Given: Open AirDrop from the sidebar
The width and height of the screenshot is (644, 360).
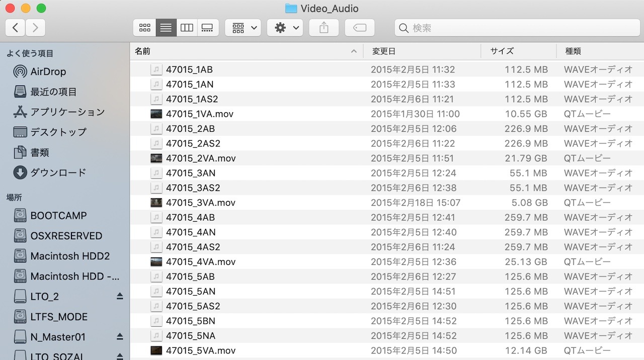Looking at the screenshot, I should (48, 72).
